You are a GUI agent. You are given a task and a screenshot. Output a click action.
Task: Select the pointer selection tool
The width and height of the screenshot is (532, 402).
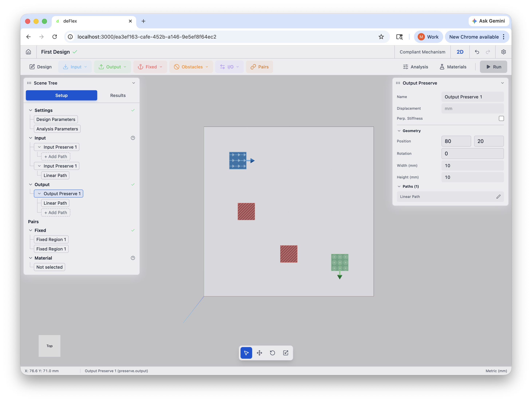[246, 353]
